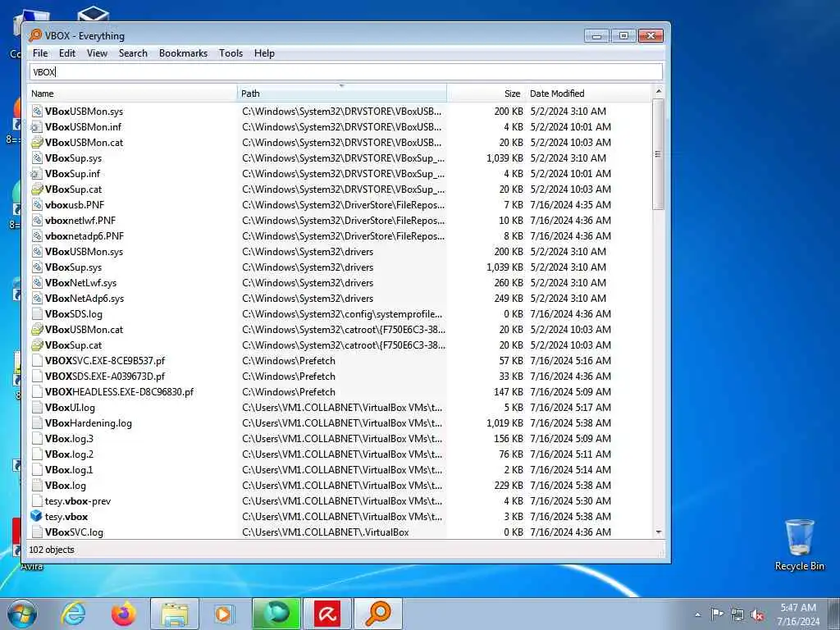Select VBOXSVC.EXE-8CE9B537.pf file name
This screenshot has width=840, height=630.
pos(105,361)
